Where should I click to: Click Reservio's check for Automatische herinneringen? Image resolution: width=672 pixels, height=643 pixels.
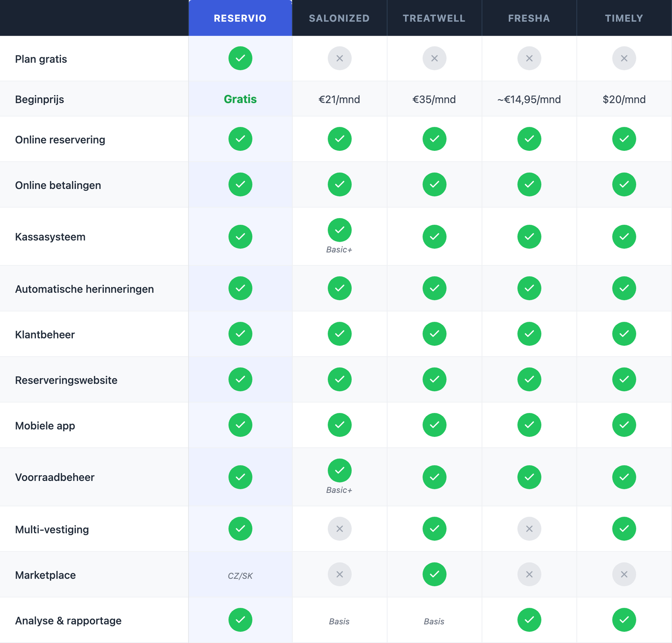click(x=240, y=288)
